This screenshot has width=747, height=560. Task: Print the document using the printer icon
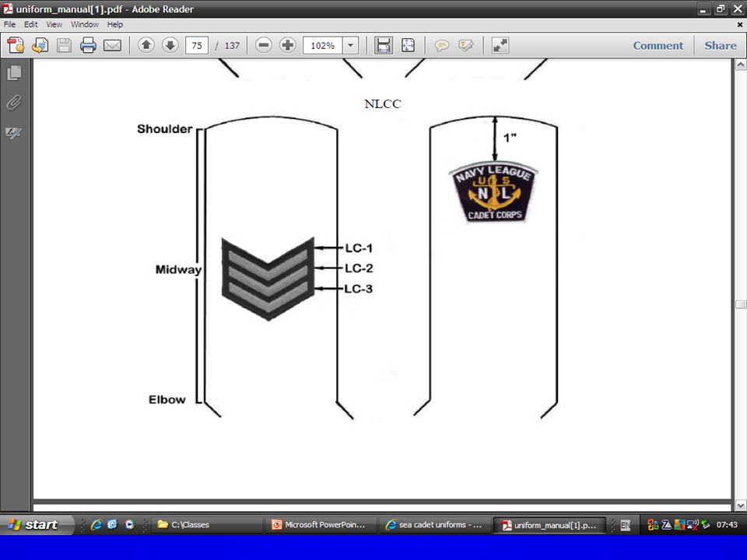[88, 45]
